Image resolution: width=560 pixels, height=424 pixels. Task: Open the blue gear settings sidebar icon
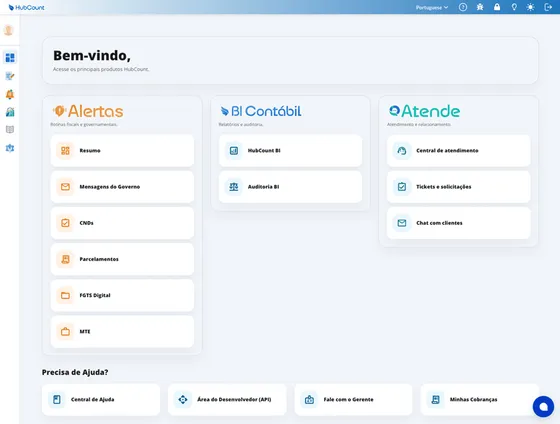(10, 148)
